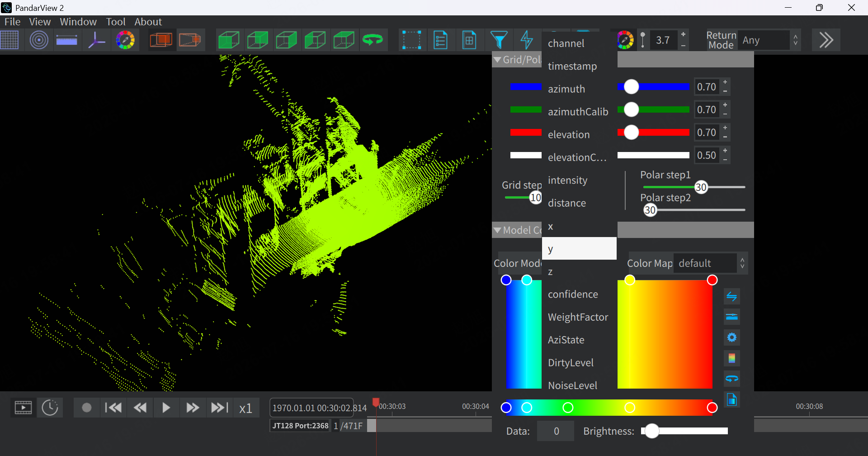Open the document list icon in toolbar
The height and width of the screenshot is (456, 868).
coord(440,40)
